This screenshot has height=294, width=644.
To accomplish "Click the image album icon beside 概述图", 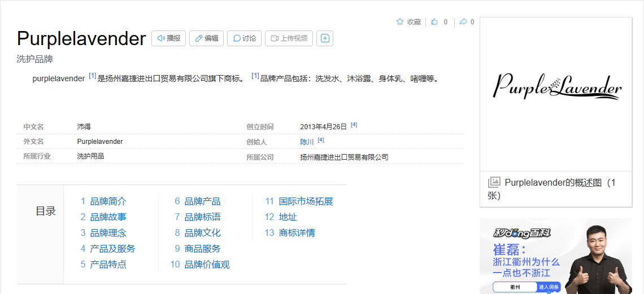I will pyautogui.click(x=494, y=182).
